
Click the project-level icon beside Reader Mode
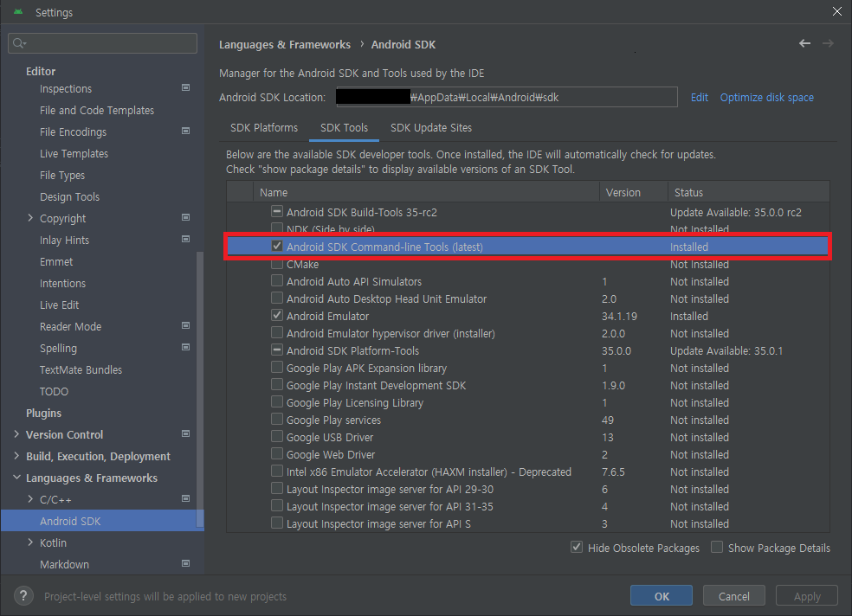pyautogui.click(x=186, y=325)
